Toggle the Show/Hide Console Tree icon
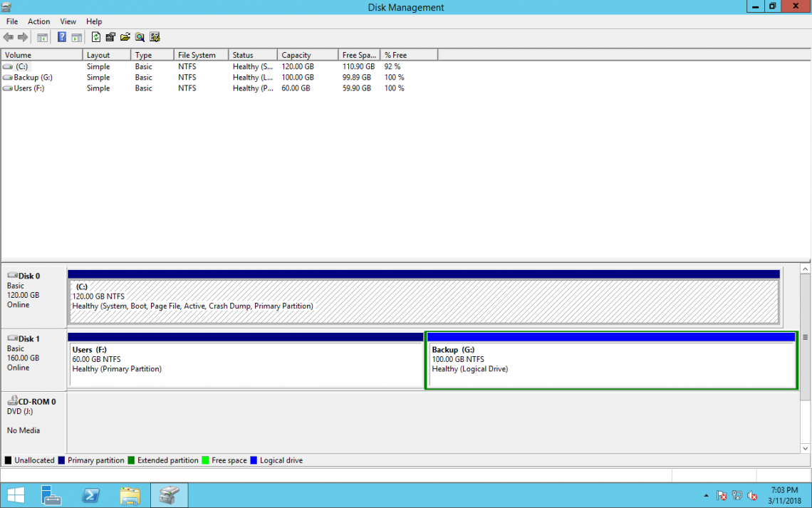The width and height of the screenshot is (812, 508). [x=43, y=37]
